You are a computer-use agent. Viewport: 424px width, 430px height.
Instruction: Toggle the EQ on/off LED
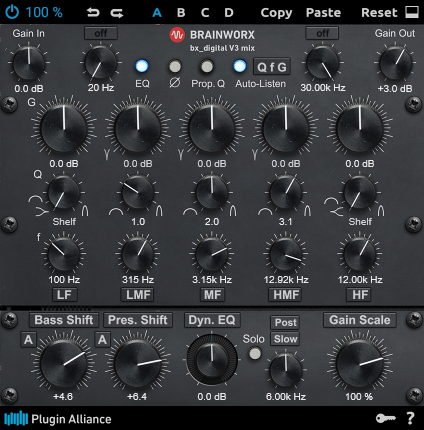pos(142,66)
